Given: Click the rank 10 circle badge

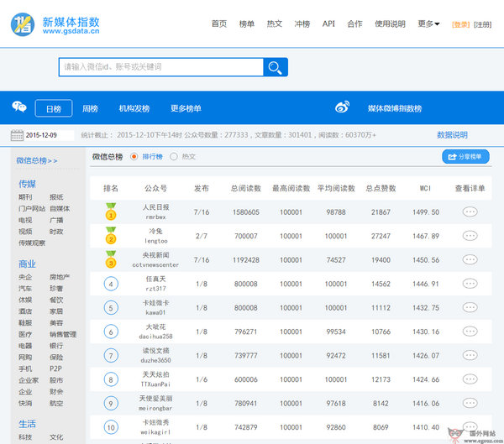Looking at the screenshot, I should (x=111, y=427).
